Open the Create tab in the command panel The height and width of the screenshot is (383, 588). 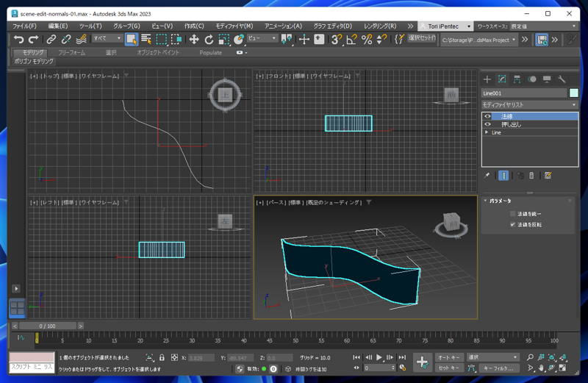487,79
